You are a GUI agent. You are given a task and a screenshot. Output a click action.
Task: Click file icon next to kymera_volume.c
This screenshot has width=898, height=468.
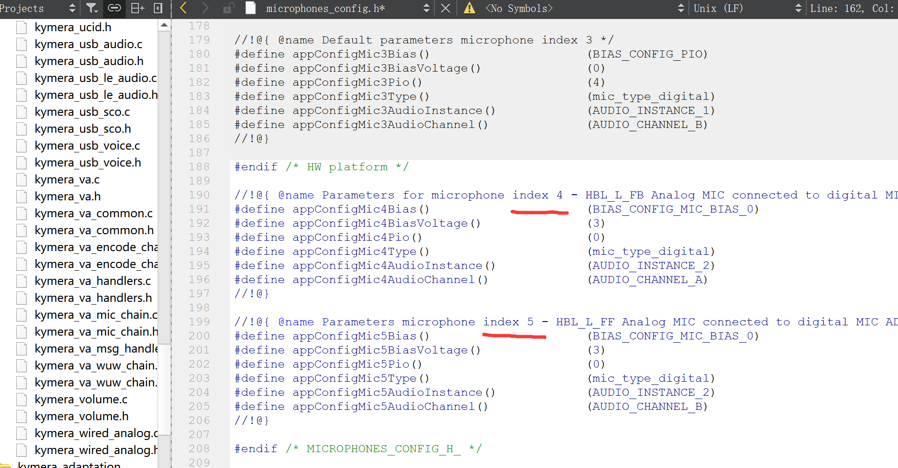click(22, 399)
